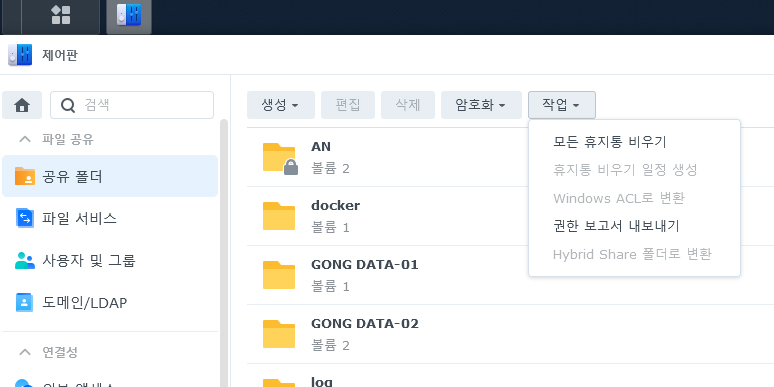Select the GONG DATA-01 folder icon
This screenshot has height=387, width=774.
pos(279,275)
